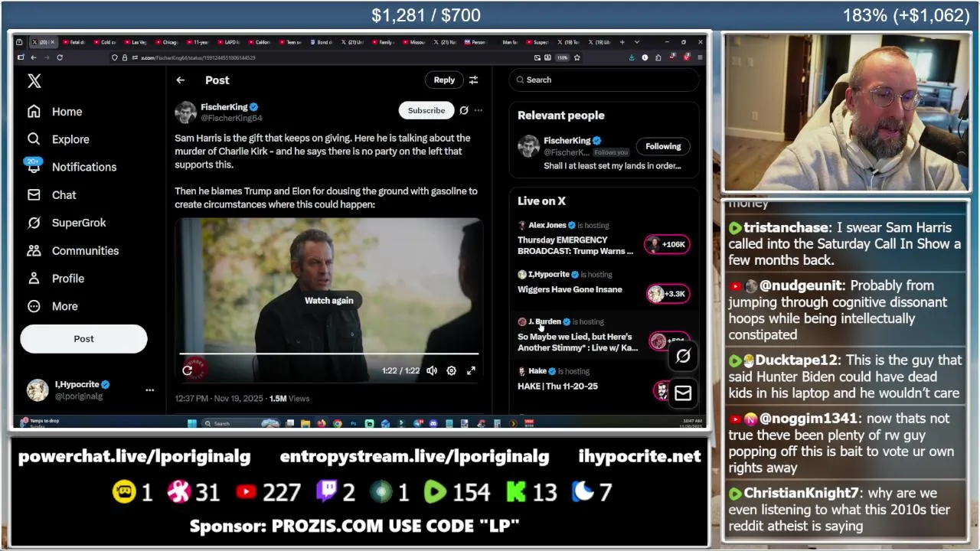Open the Windows Start button
980x551 pixels.
click(192, 423)
